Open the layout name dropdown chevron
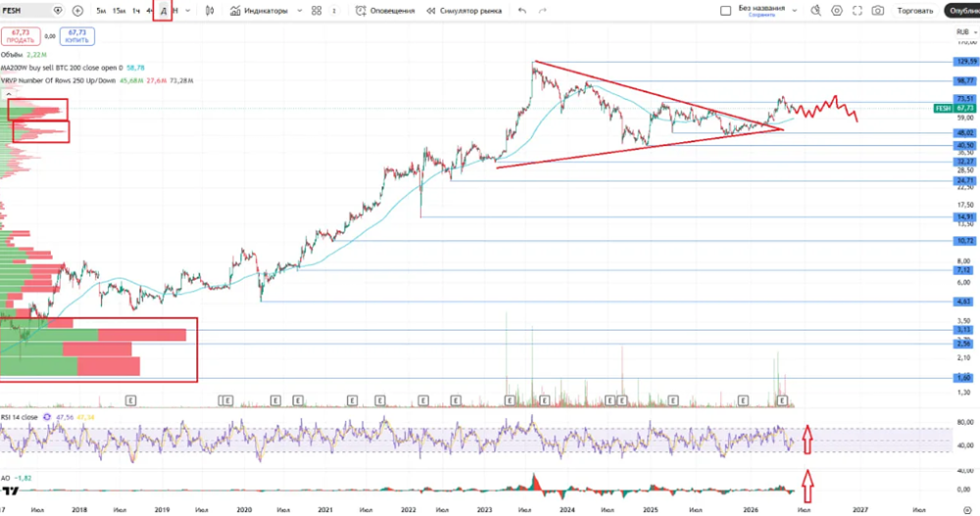This screenshot has height=516, width=980. [795, 11]
